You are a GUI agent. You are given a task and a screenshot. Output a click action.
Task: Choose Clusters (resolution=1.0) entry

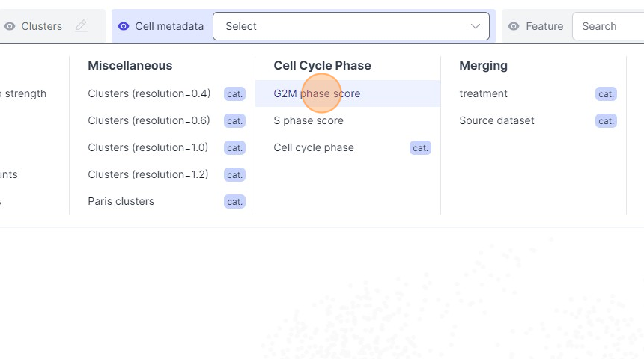click(148, 147)
